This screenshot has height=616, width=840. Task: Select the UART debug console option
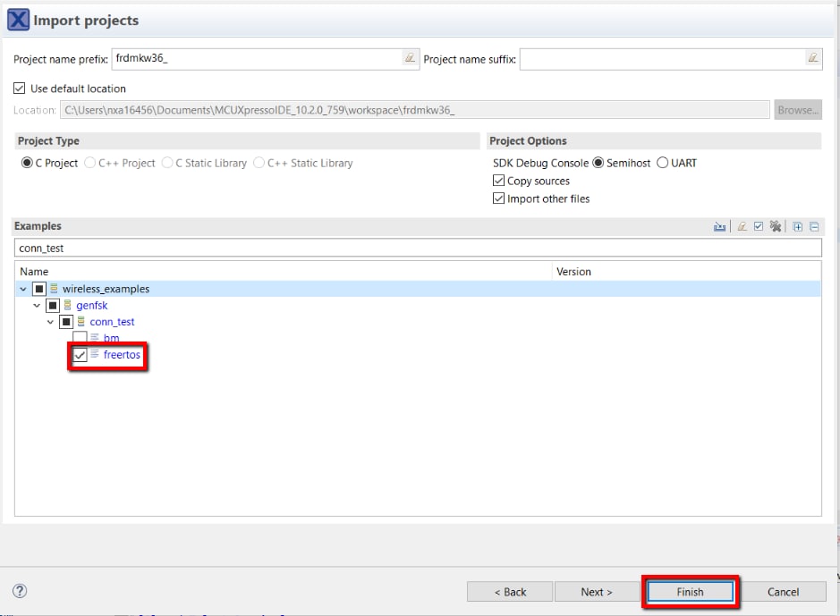pos(663,163)
